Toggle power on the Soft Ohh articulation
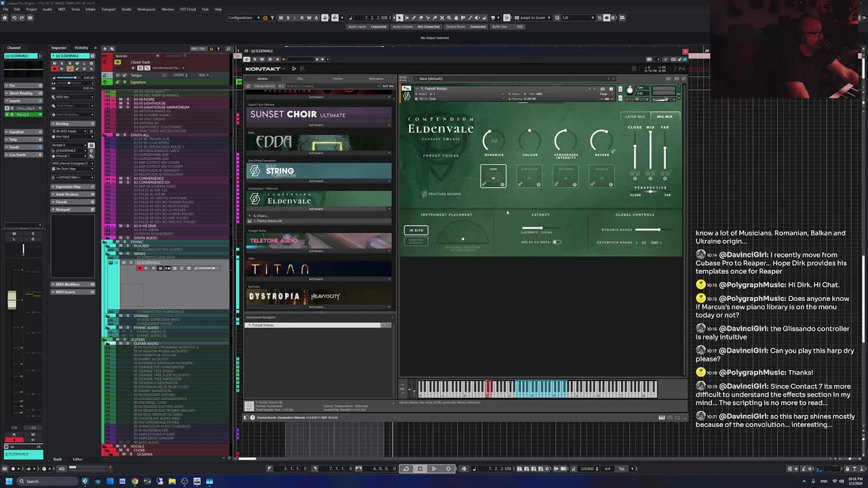The width and height of the screenshot is (868, 488). 538,184
